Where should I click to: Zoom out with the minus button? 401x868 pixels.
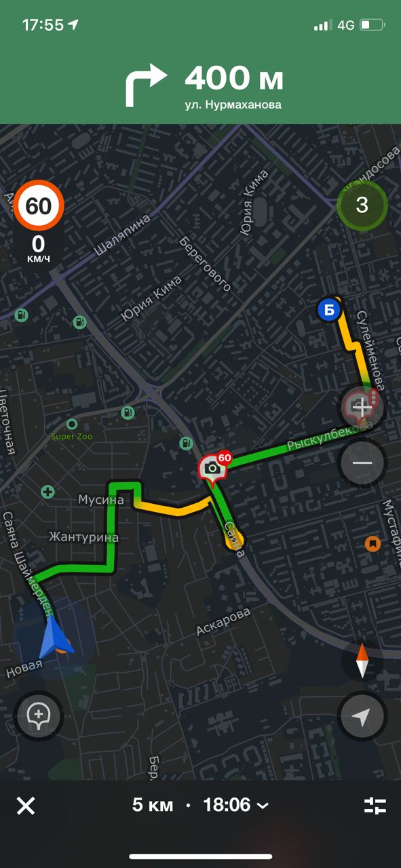coord(362,462)
